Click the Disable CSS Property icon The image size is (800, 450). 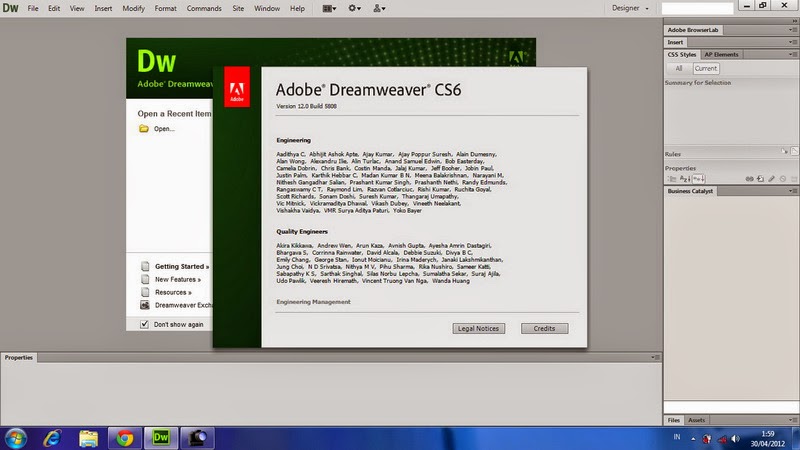click(783, 179)
